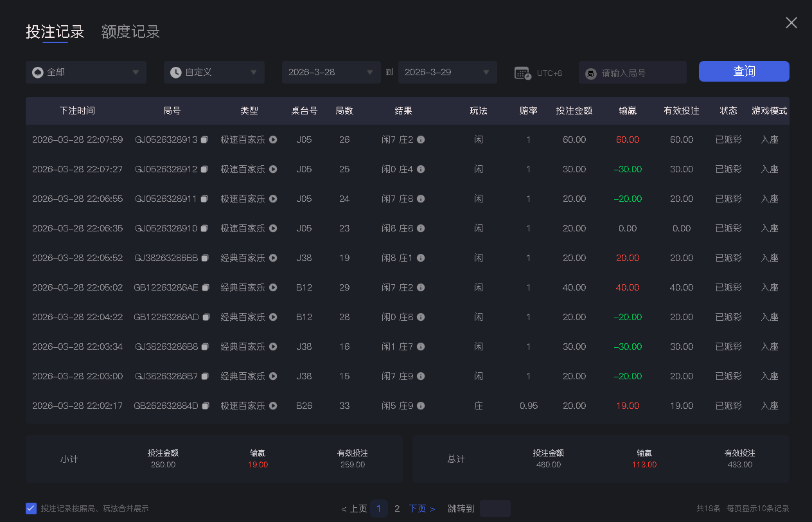
Task: Uncheck merge records by round checkbox
Action: [31, 508]
